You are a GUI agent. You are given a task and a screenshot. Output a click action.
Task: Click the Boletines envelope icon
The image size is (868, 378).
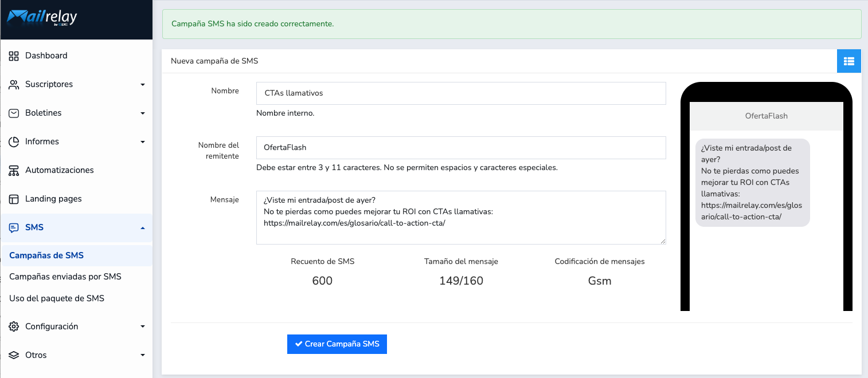coord(14,113)
